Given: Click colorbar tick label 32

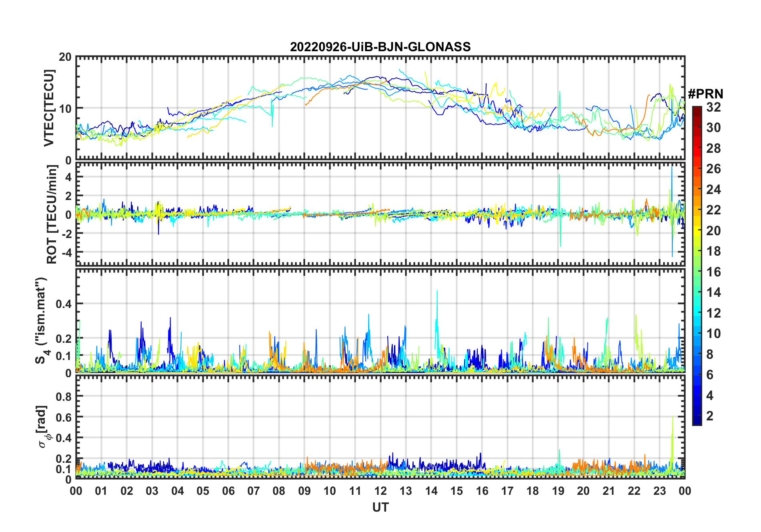Looking at the screenshot, I should [713, 107].
